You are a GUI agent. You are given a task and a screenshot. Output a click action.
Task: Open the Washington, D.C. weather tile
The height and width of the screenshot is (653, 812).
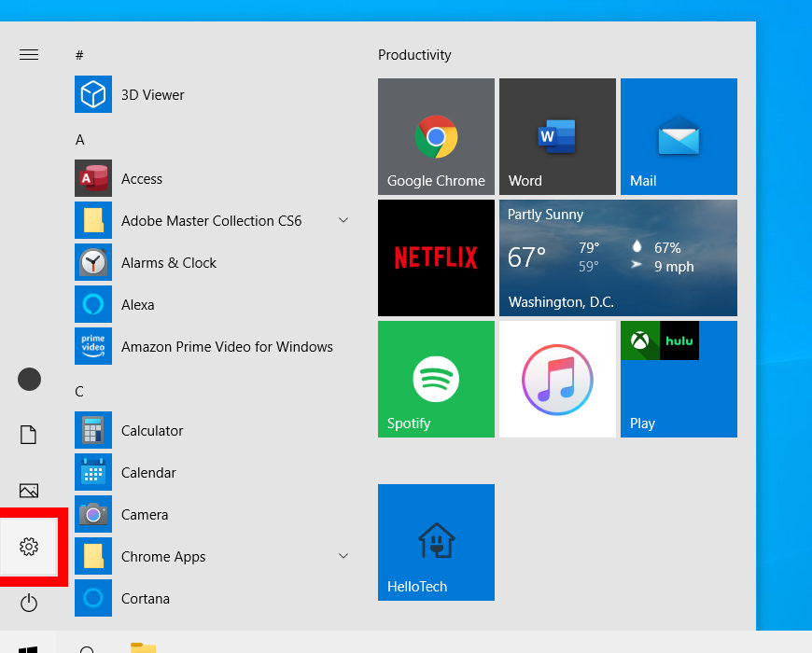(618, 257)
